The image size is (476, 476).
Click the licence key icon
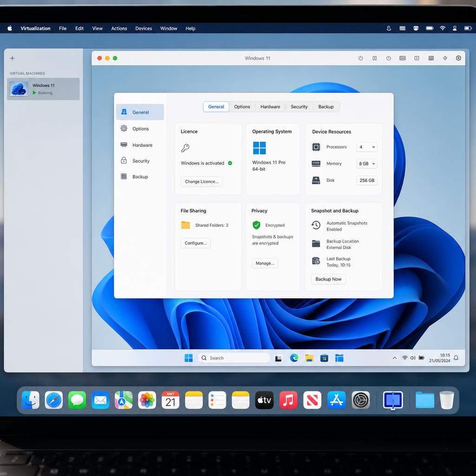[185, 148]
